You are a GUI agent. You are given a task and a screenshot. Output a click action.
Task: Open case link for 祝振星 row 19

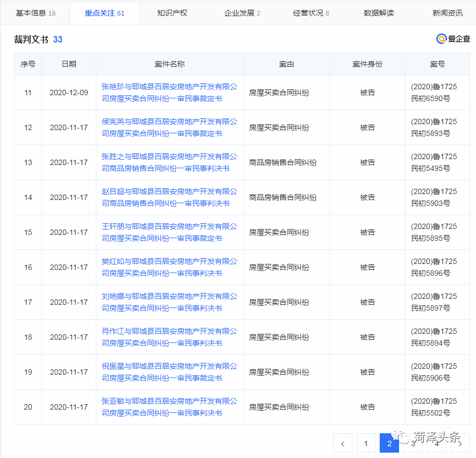coord(169,372)
